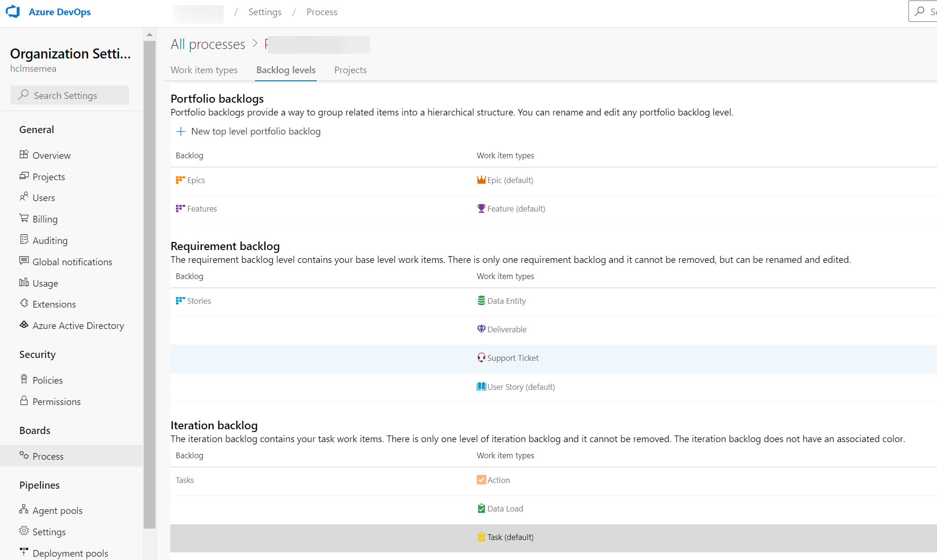This screenshot has height=560, width=937.
Task: Click the Settings breadcrumb link
Action: click(264, 12)
